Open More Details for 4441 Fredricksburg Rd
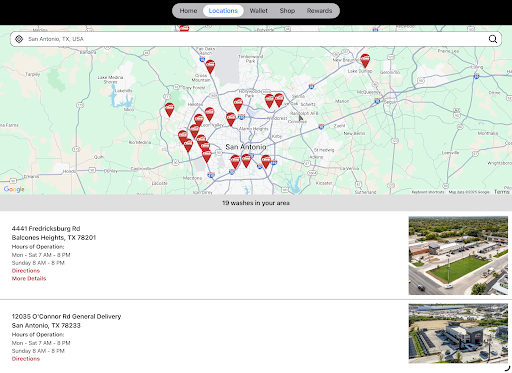 [29, 279]
